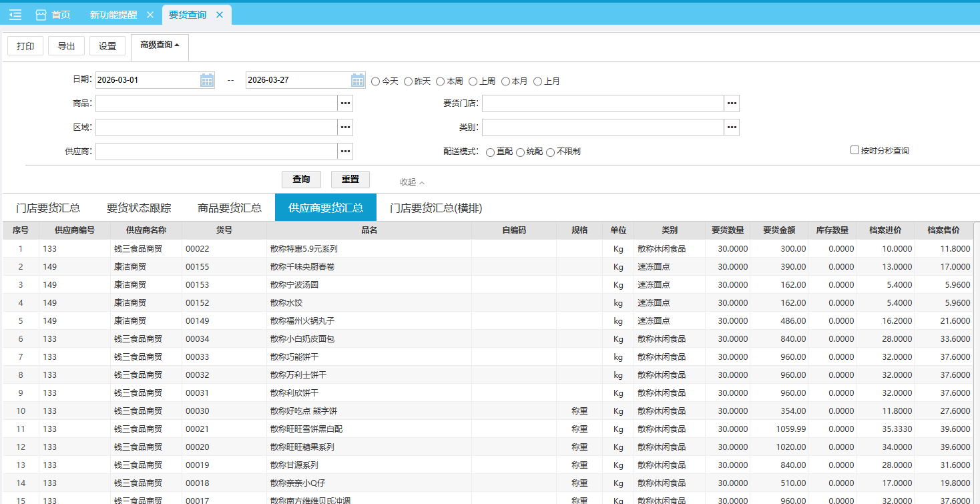This screenshot has width=980, height=504.
Task: Close the 要货查询 tab
Action: (220, 15)
